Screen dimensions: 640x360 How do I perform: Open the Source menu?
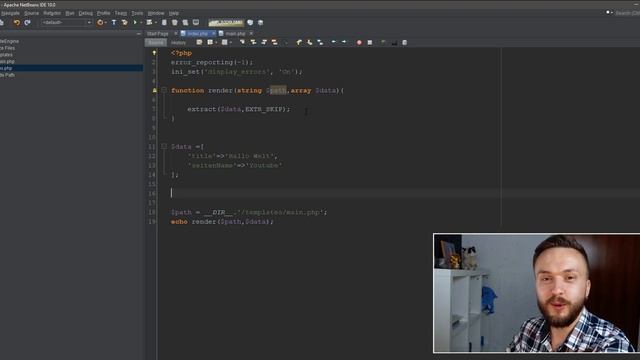click(31, 13)
